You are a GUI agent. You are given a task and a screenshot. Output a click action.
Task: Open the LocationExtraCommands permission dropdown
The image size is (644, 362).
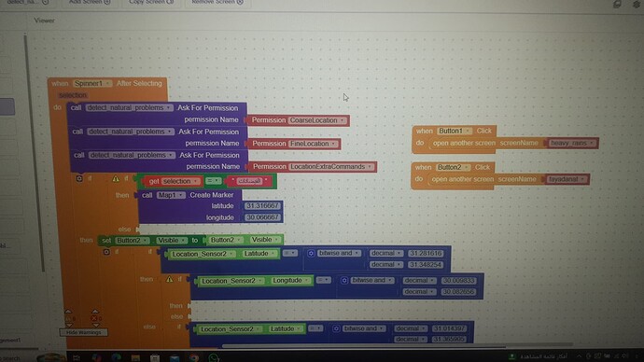(370, 167)
